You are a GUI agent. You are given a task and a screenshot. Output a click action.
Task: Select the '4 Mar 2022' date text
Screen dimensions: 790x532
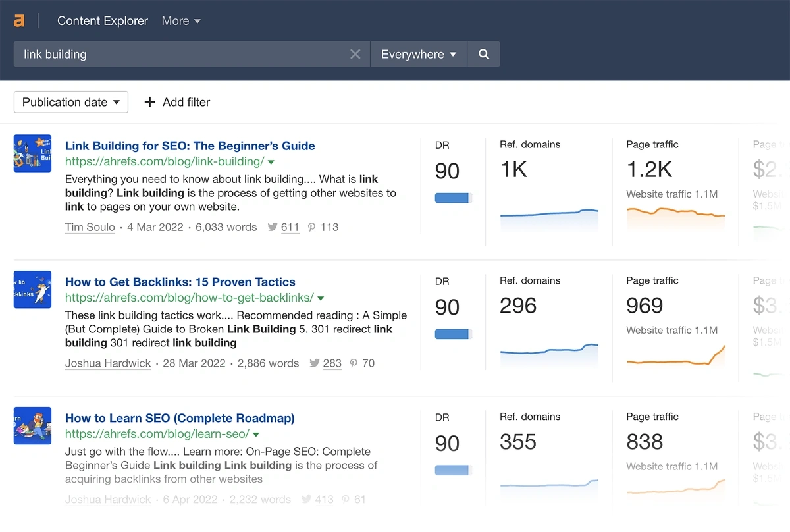(x=156, y=227)
